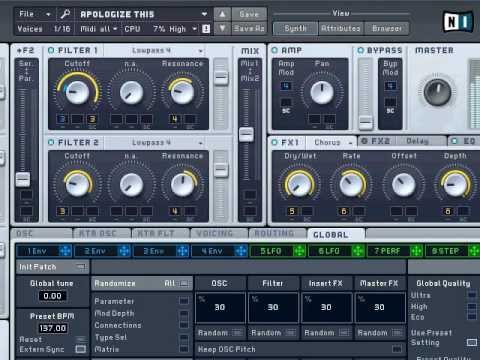Open the CPU High quality dropdown

(183, 29)
